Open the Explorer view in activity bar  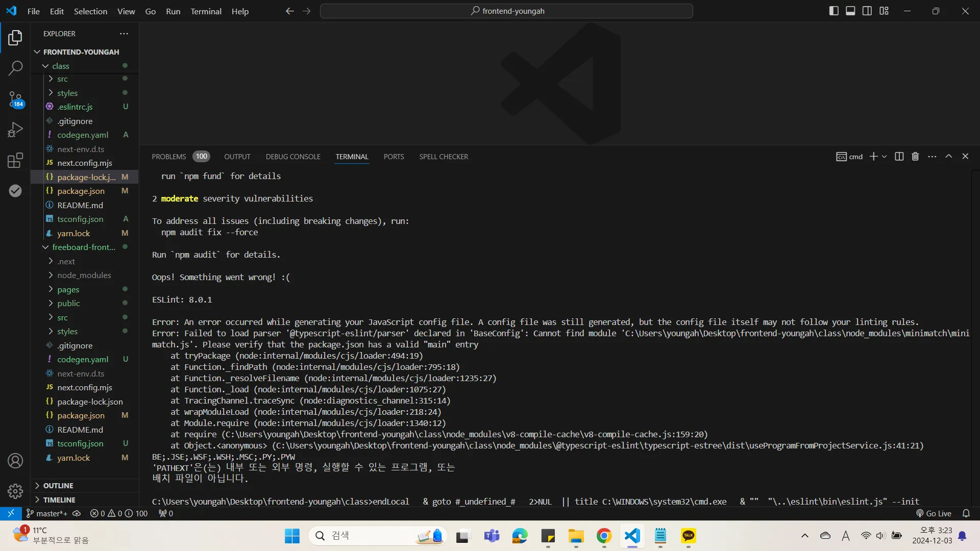15,38
